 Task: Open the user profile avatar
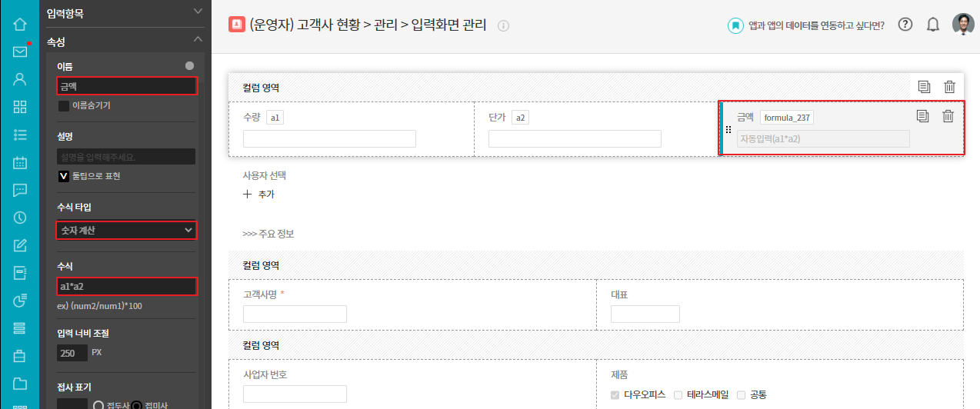[x=962, y=25]
